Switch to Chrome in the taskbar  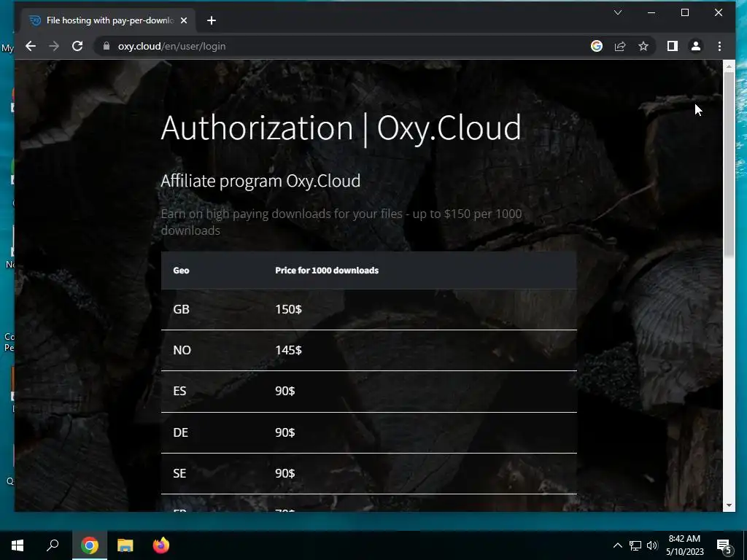(x=89, y=545)
